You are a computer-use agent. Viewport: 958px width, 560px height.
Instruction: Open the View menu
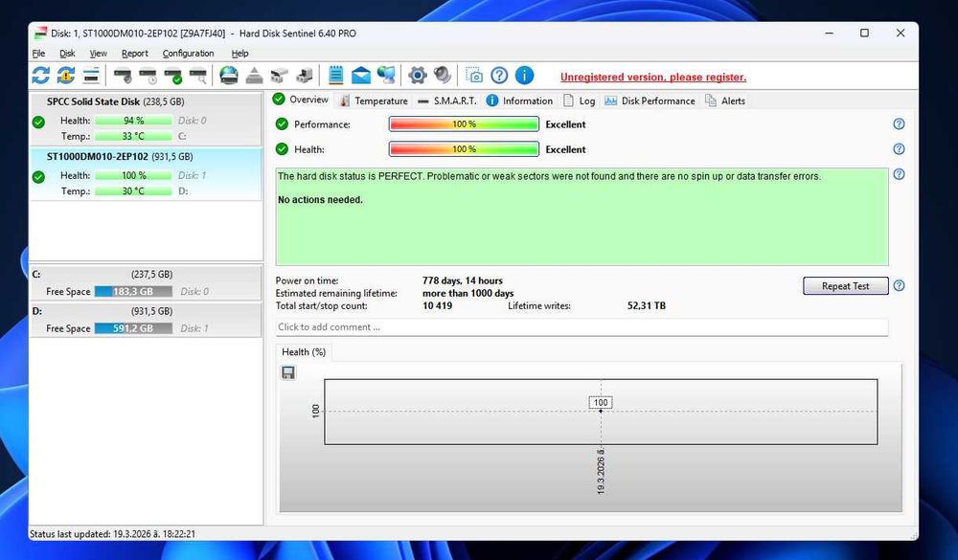click(99, 54)
